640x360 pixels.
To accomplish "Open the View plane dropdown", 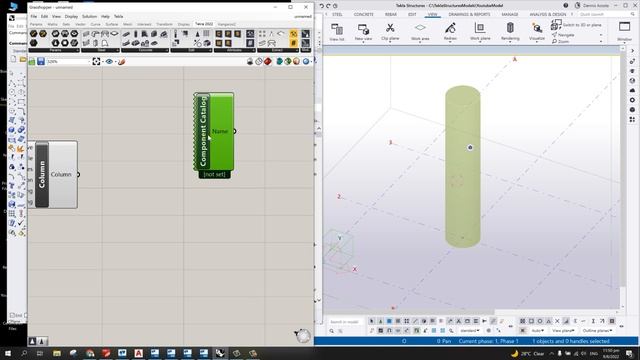I will click(x=563, y=330).
